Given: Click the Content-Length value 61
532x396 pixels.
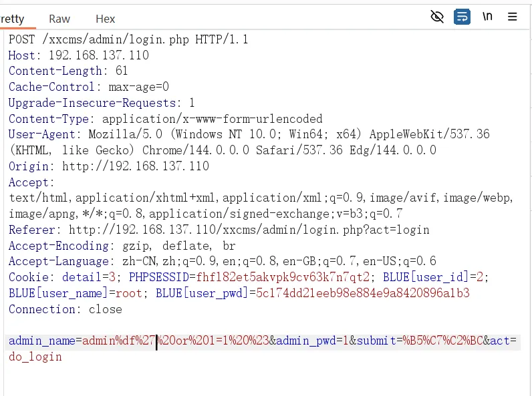Looking at the screenshot, I should pyautogui.click(x=122, y=71).
